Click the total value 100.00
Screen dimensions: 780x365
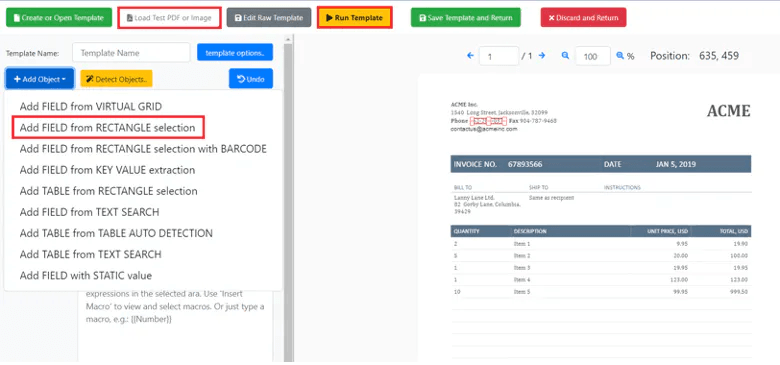739,256
